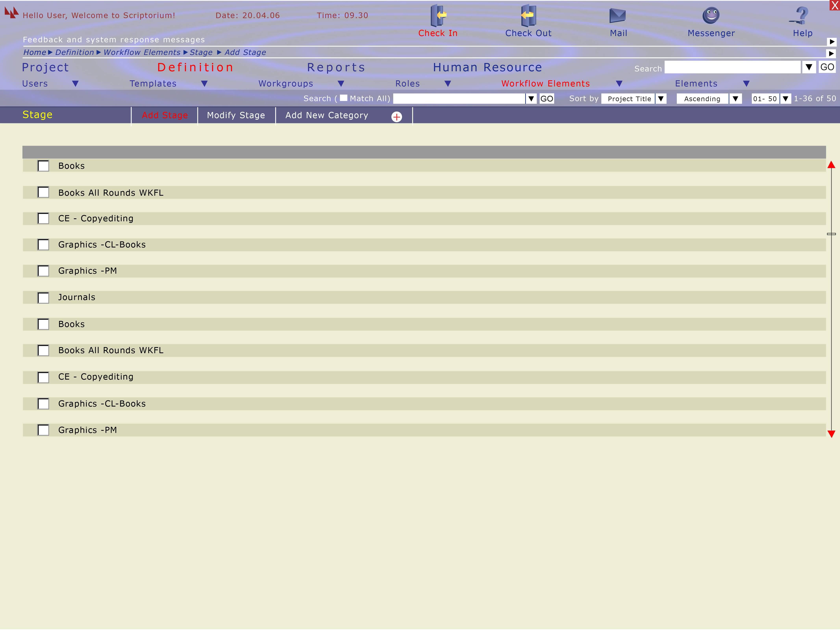Open the Sort by Project Title dropdown
840x630 pixels.
[661, 99]
